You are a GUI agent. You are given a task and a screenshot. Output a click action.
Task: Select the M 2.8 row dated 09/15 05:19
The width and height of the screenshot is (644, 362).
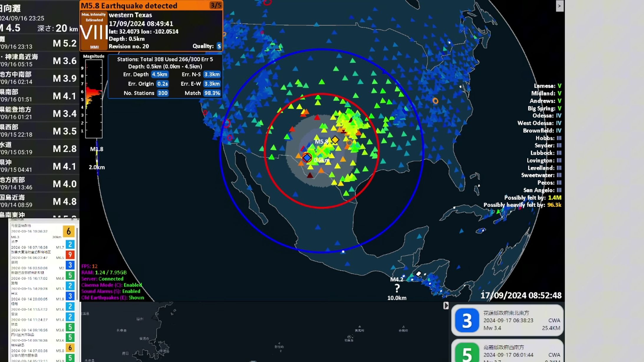(39, 148)
